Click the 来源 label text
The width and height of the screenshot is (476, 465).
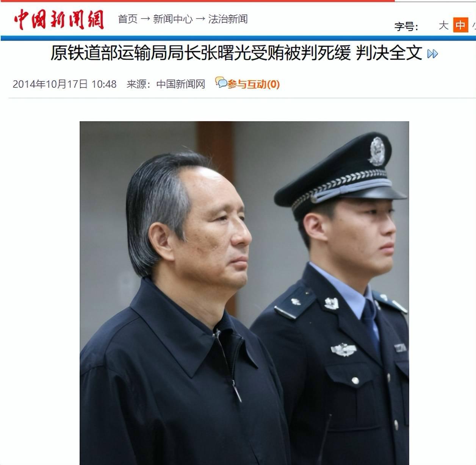(136, 84)
